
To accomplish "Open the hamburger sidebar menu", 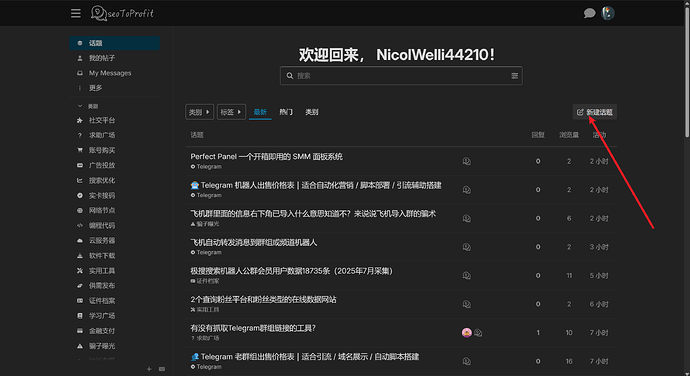I will 76,14.
